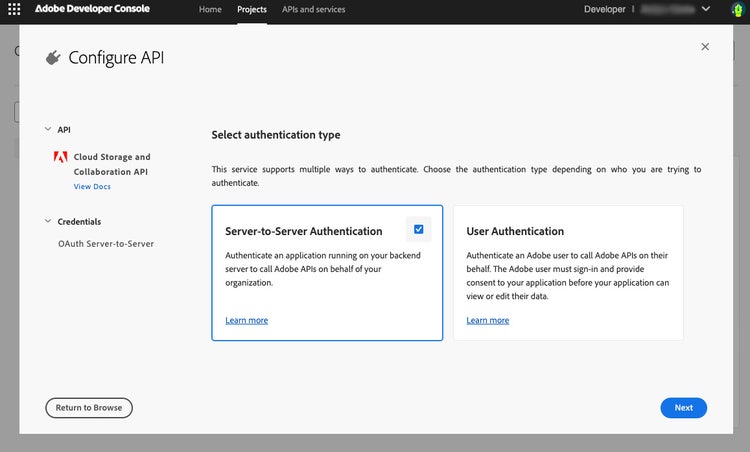Viewport: 750px width, 452px height.
Task: Collapse the Credentials section chevron
Action: click(x=47, y=221)
